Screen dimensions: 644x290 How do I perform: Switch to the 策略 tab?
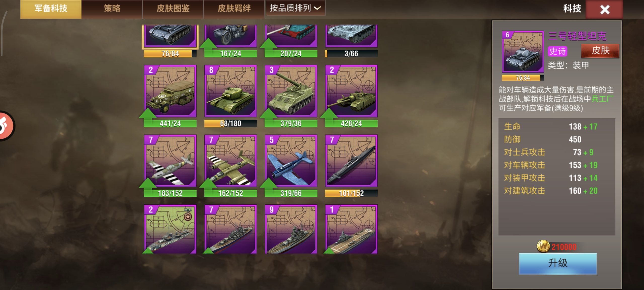112,9
